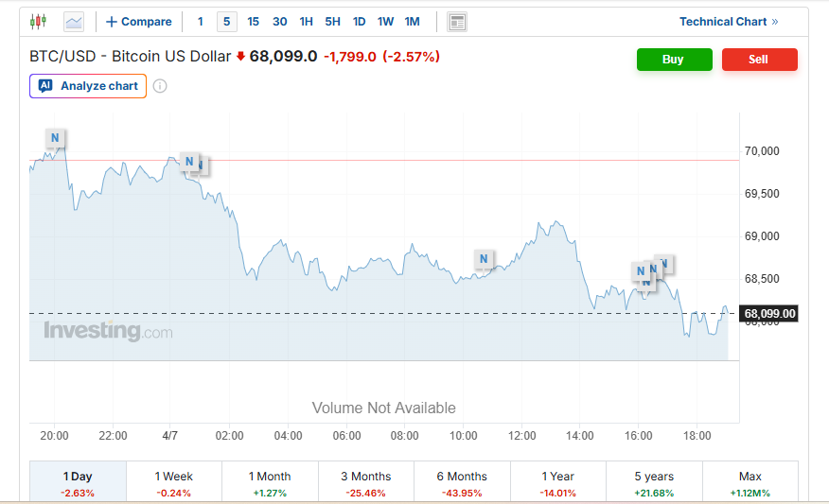Click the info icon beside Analyze chart
Image resolution: width=829 pixels, height=504 pixels.
tap(160, 86)
